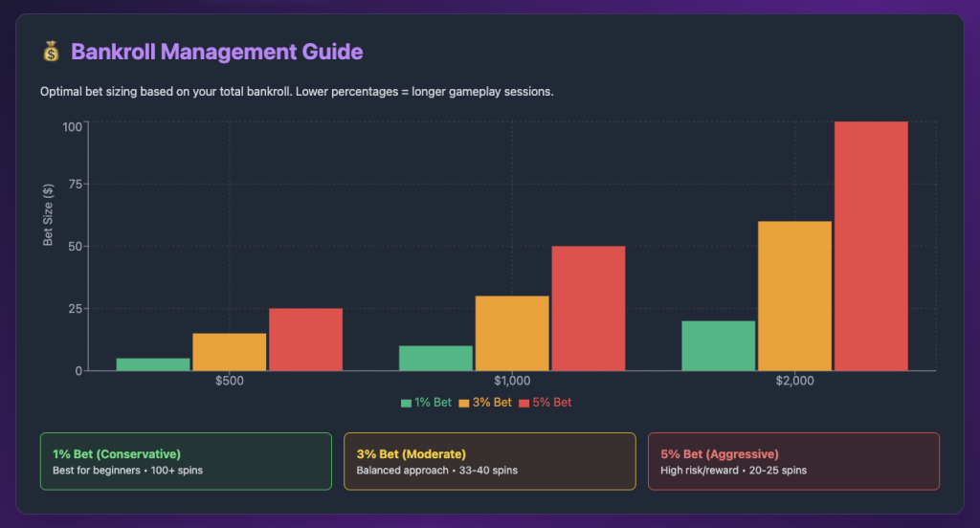Click the red bar for $500 bankroll
The width and height of the screenshot is (980, 528).
click(305, 340)
